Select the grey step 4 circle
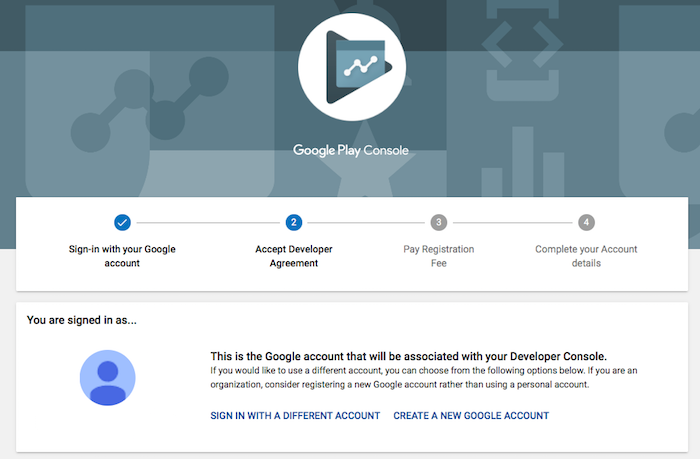700x459 pixels. pos(586,222)
